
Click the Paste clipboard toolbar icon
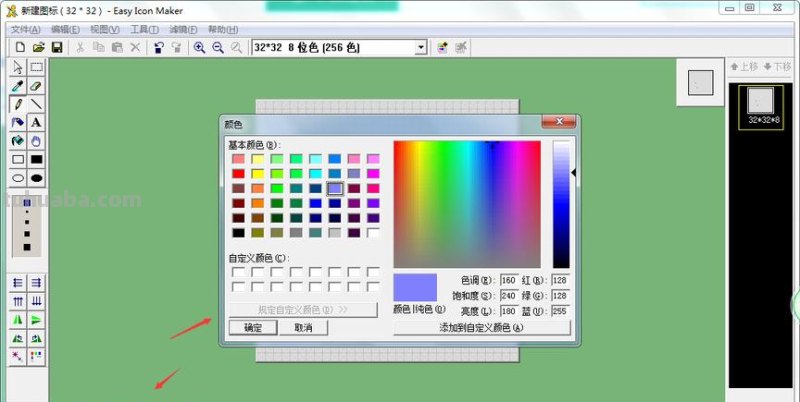point(117,47)
